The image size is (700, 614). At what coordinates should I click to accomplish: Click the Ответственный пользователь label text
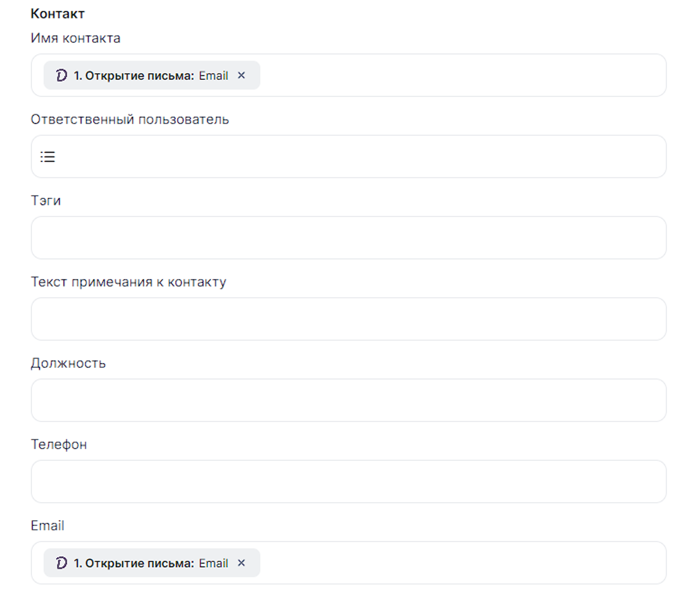[130, 119]
